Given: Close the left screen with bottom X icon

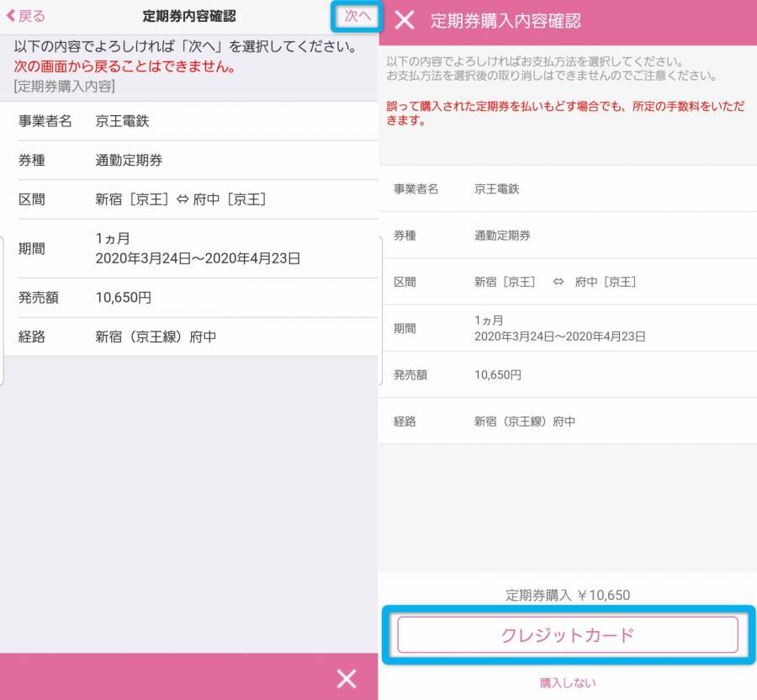Looking at the screenshot, I should tap(347, 678).
